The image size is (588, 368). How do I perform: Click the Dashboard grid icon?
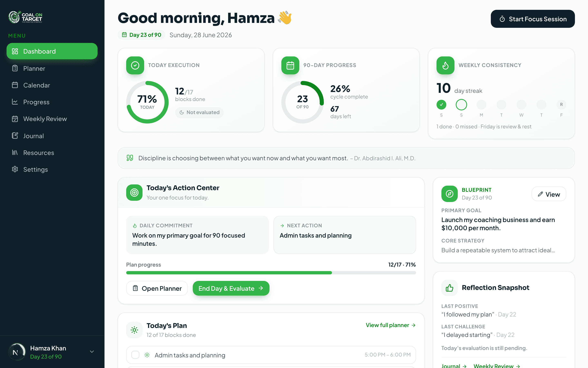pyautogui.click(x=15, y=51)
